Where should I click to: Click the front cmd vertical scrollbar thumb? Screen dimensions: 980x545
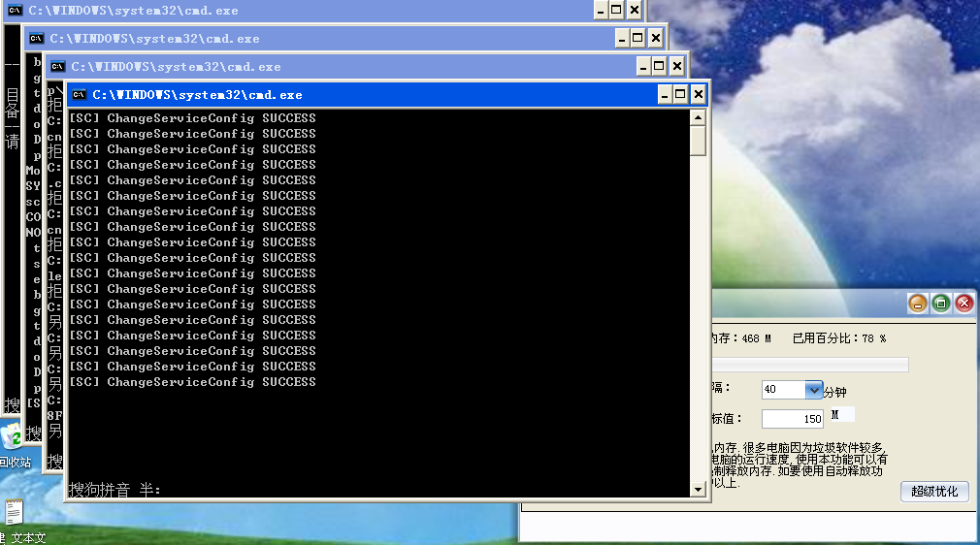(x=698, y=141)
